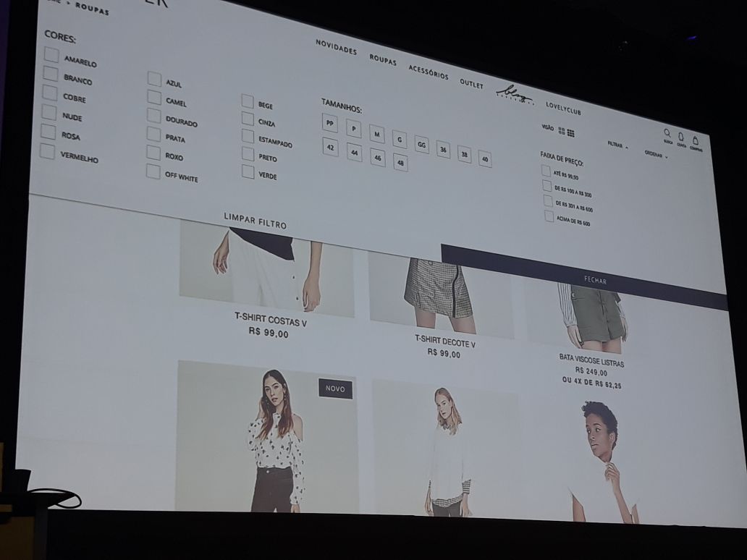This screenshot has width=747, height=560.
Task: Select size 38
Action: click(x=465, y=154)
